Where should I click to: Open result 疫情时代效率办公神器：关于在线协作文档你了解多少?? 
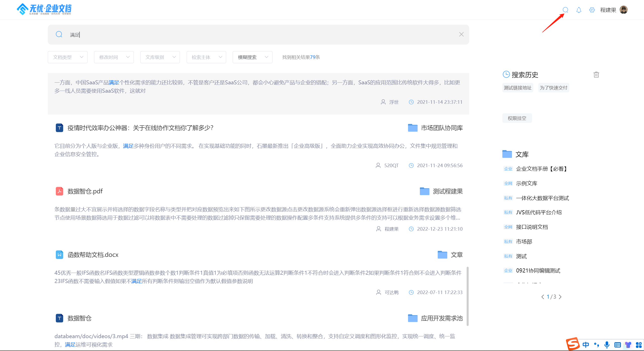[140, 128]
